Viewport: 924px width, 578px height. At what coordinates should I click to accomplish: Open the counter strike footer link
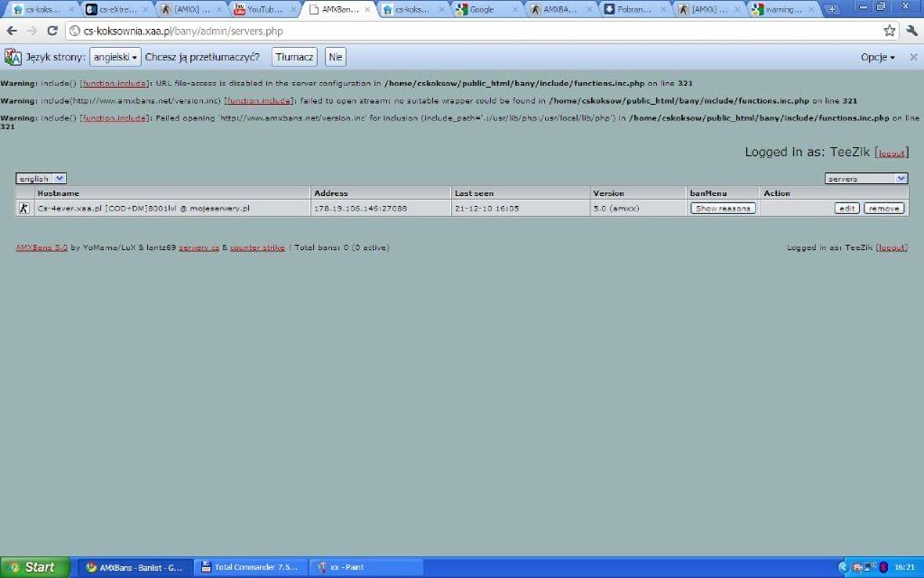[x=257, y=247]
